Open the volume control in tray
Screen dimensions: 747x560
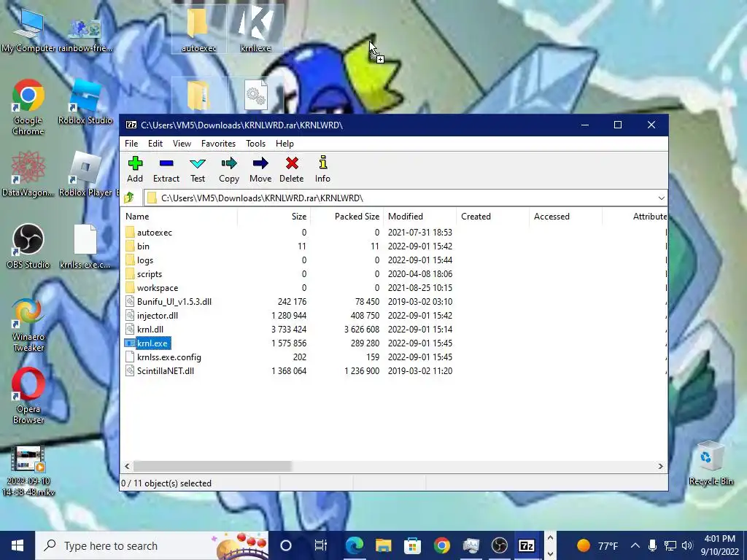pos(686,545)
